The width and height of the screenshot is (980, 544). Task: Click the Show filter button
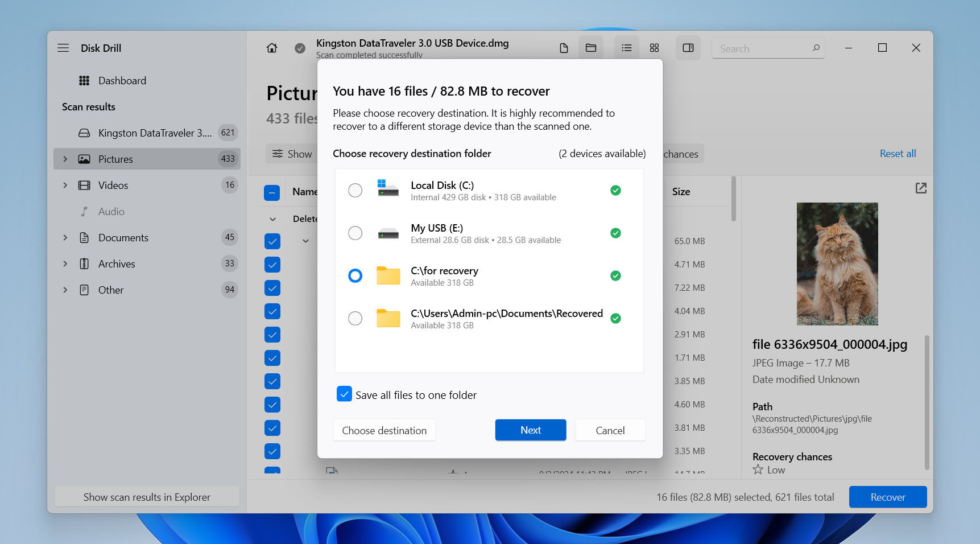[x=292, y=154]
